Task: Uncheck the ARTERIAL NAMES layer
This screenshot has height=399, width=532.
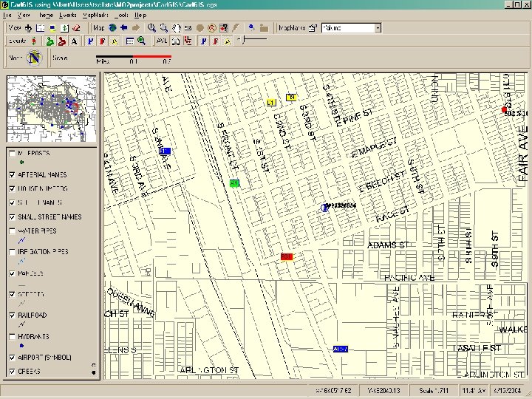Action: 13,174
